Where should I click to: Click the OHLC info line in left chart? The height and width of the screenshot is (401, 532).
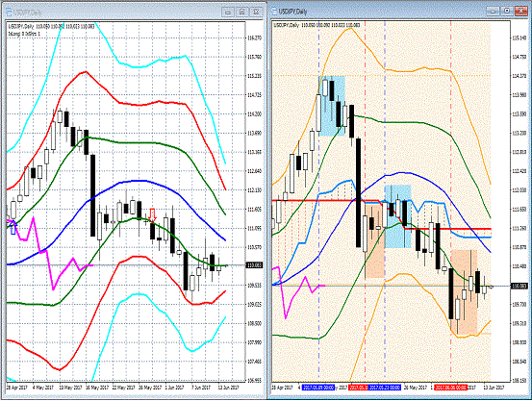pos(51,26)
